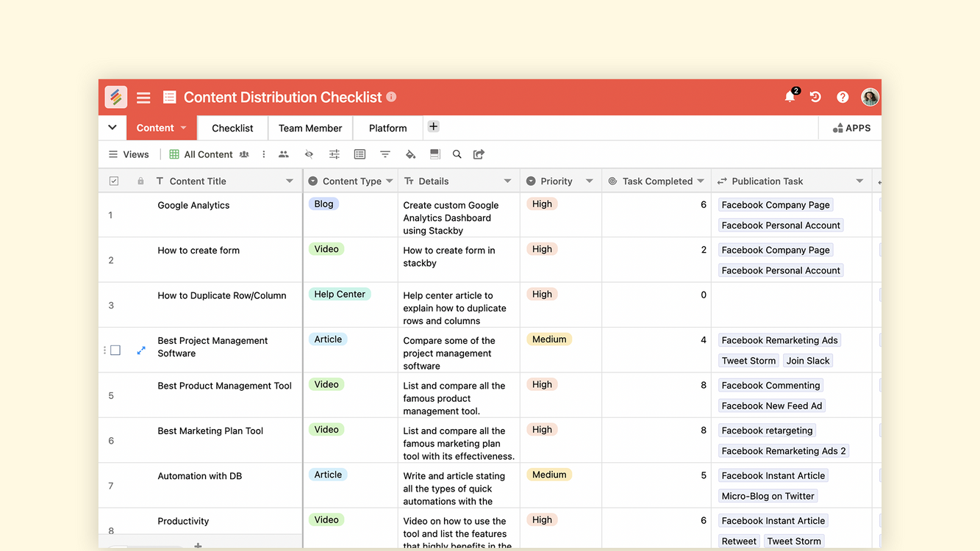
Task: Open Priority column dropdown
Action: click(589, 181)
